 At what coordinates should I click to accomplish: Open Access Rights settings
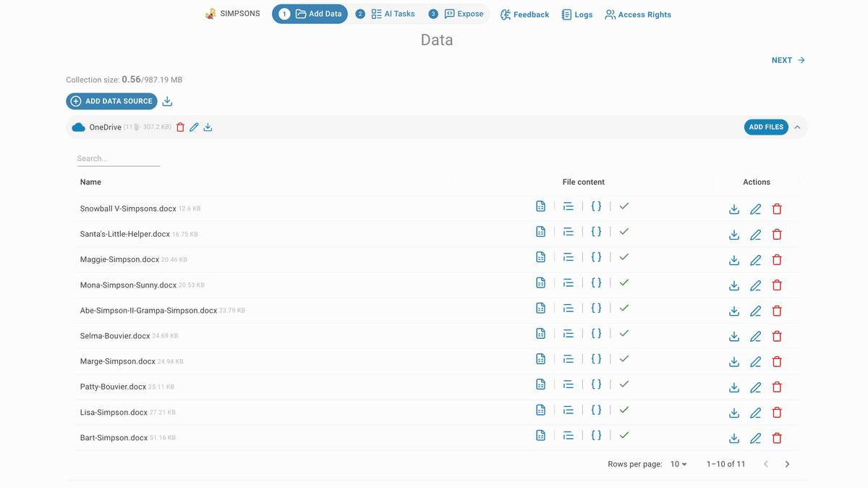638,14
